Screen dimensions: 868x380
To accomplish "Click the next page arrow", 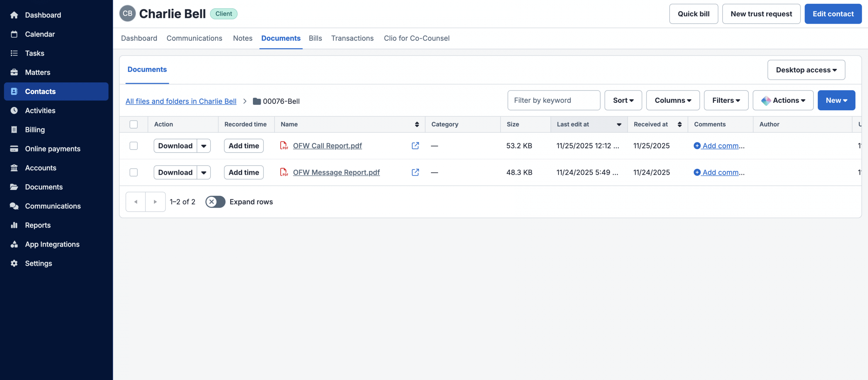I will [155, 202].
